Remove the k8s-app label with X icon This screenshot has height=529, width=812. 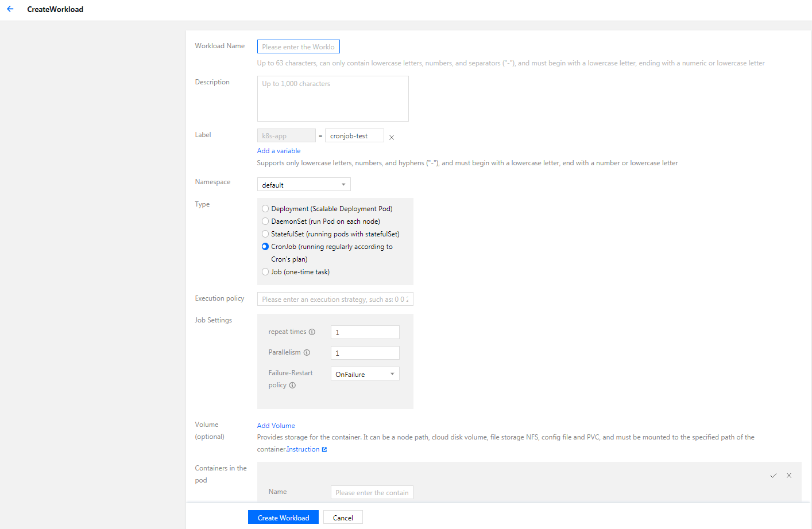click(392, 137)
